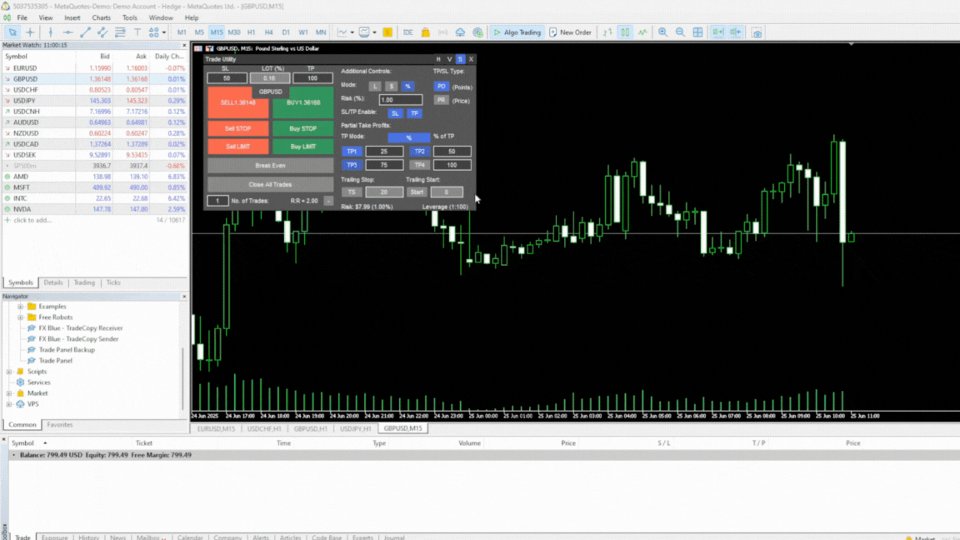Switch to Market Watch Ticks tab

(113, 283)
